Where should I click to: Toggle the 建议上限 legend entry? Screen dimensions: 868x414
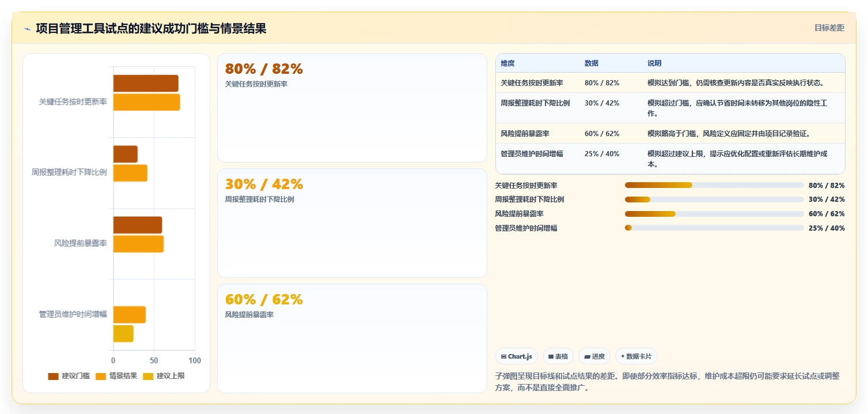click(164, 376)
